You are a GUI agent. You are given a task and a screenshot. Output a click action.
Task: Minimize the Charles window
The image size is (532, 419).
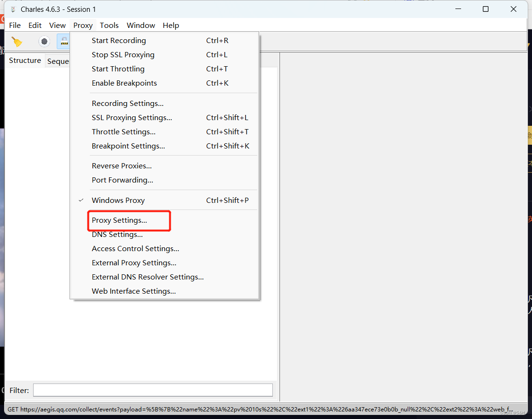pos(458,9)
